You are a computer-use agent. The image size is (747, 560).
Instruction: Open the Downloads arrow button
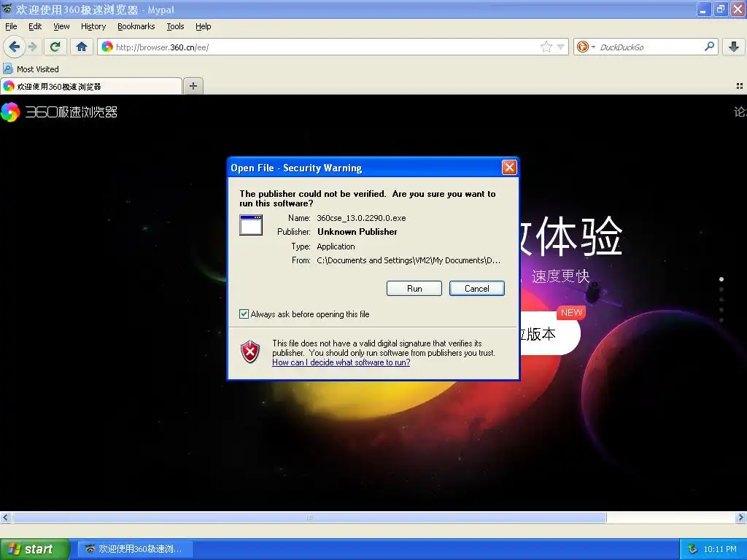[734, 47]
